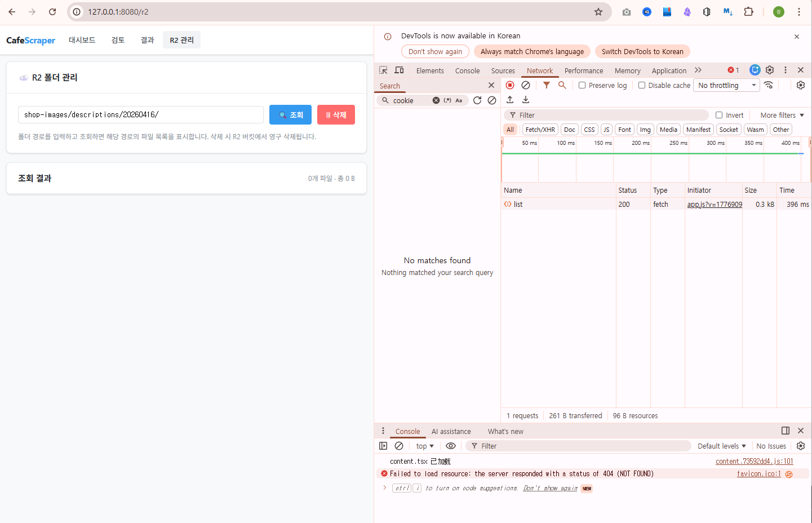Image resolution: width=812 pixels, height=523 pixels.
Task: Check the Disable cache option
Action: [x=642, y=85]
